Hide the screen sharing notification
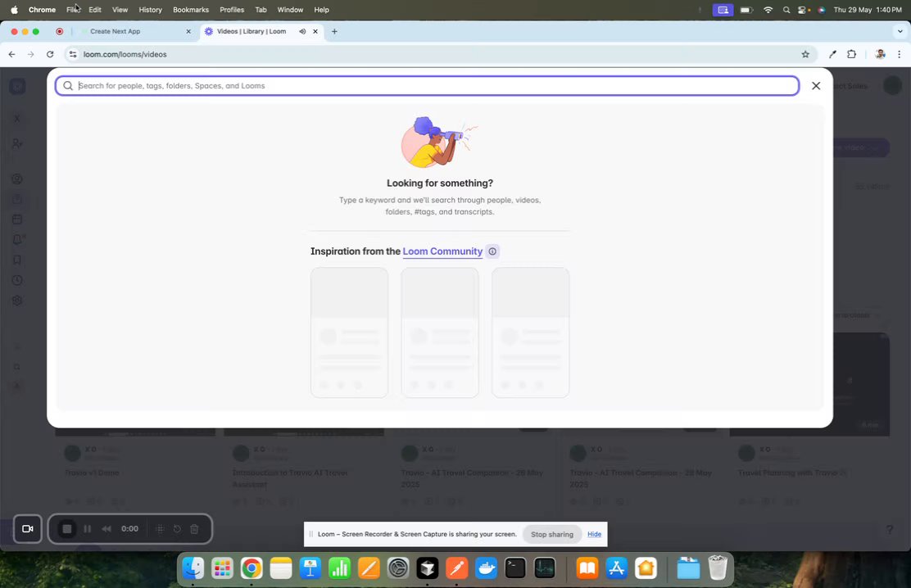 (594, 534)
